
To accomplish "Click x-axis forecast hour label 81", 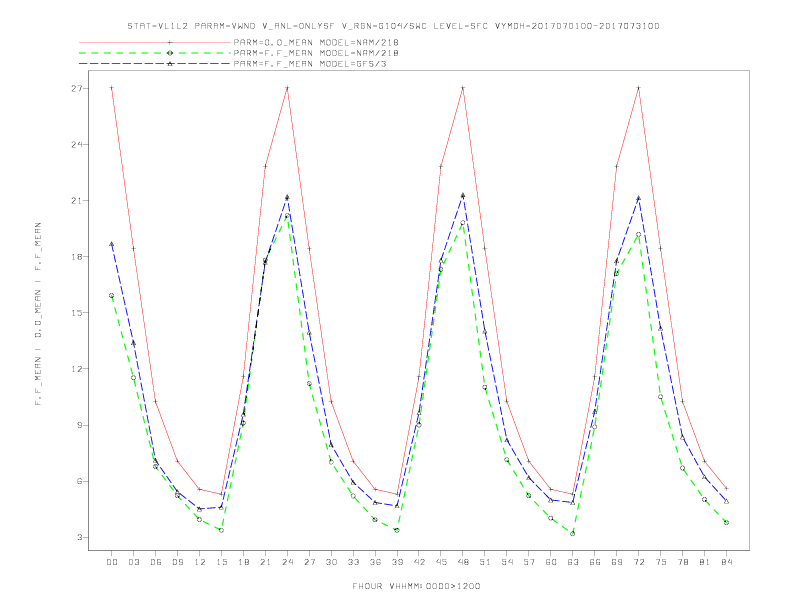I will point(705,562).
